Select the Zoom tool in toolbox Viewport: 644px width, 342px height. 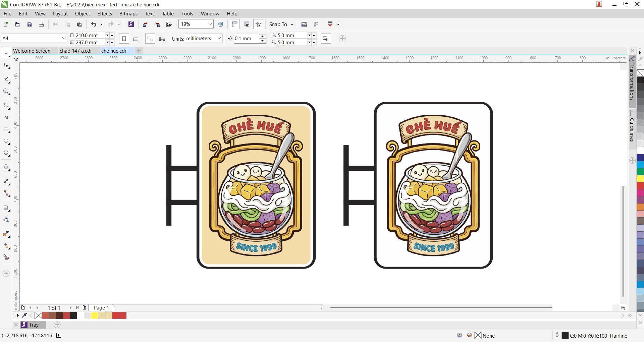pyautogui.click(x=6, y=92)
